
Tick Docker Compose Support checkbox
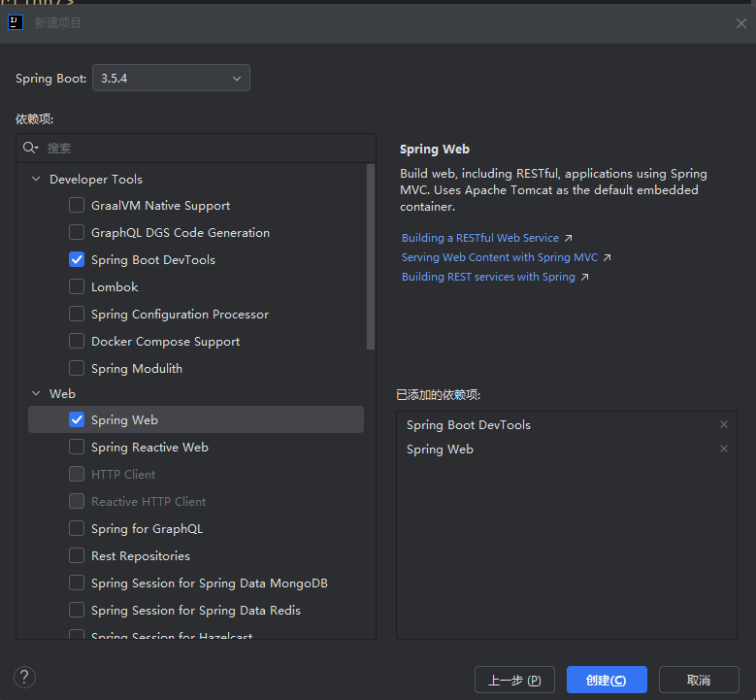pyautogui.click(x=77, y=341)
